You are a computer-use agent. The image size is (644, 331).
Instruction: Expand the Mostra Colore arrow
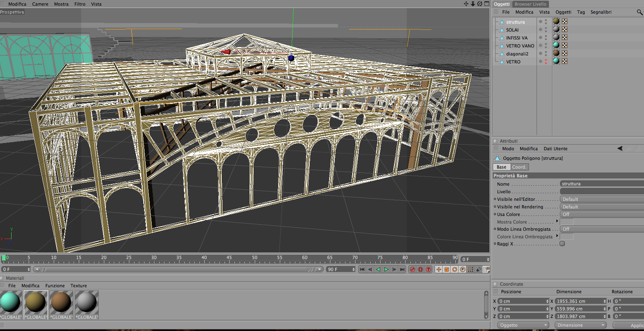[x=557, y=221]
